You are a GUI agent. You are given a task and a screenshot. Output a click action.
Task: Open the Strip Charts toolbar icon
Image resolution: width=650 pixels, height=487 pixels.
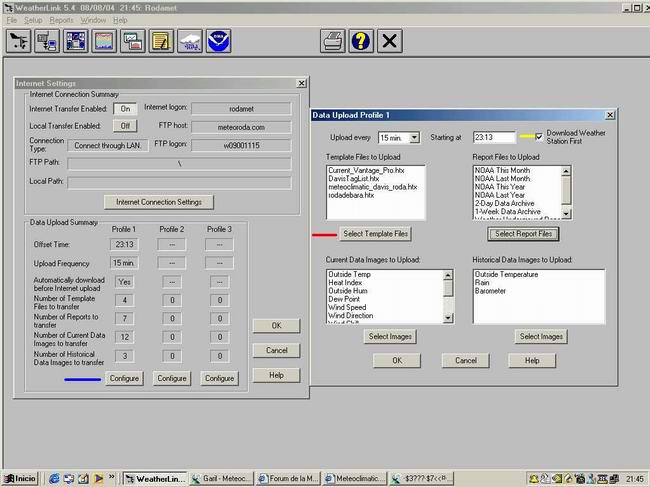tap(132, 41)
